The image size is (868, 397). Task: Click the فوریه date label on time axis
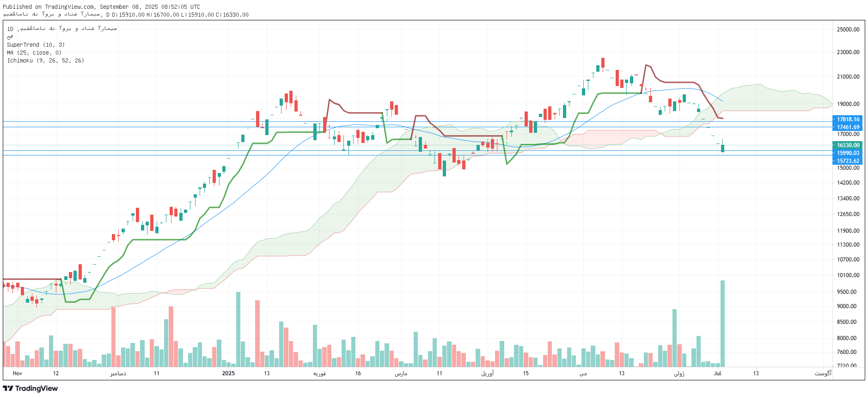pyautogui.click(x=319, y=373)
